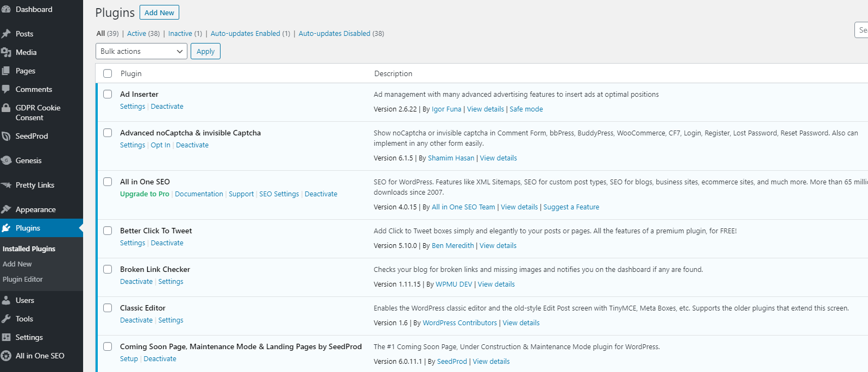Click the Apply bulk action button
This screenshot has height=372, width=868.
point(205,51)
